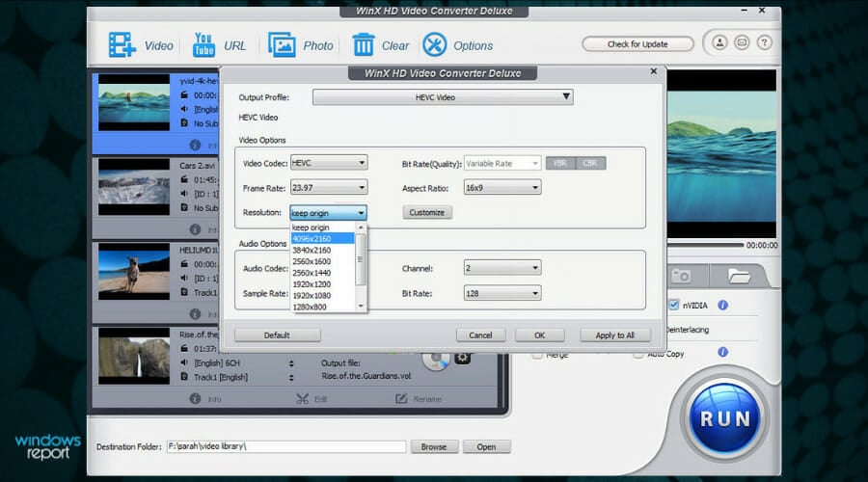The image size is (868, 482).
Task: Toggle the Auto Copy checkbox
Action: pos(638,355)
